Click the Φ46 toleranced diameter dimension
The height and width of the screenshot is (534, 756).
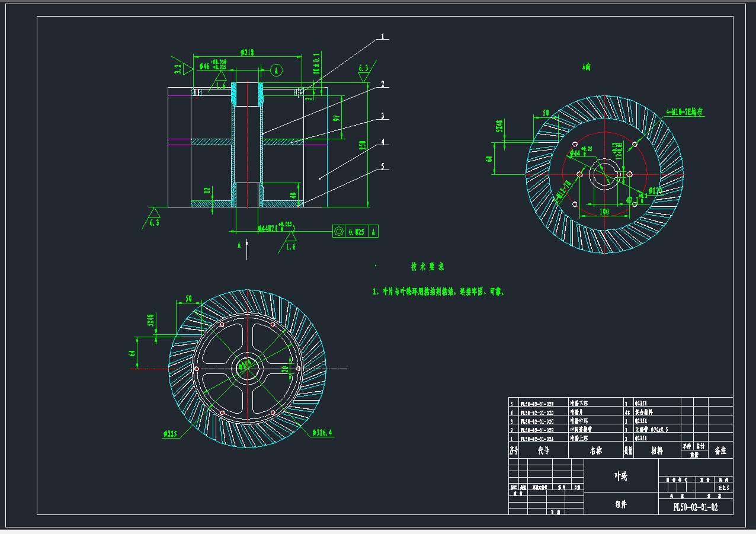pos(214,65)
